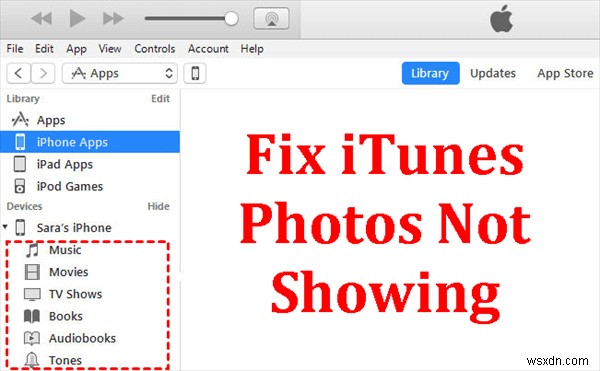Select iPad Apps in the sidebar
600x371 pixels.
pyautogui.click(x=90, y=164)
